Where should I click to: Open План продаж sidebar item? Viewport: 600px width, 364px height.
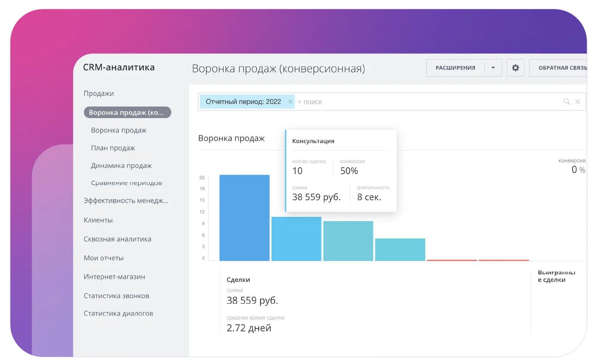click(113, 148)
